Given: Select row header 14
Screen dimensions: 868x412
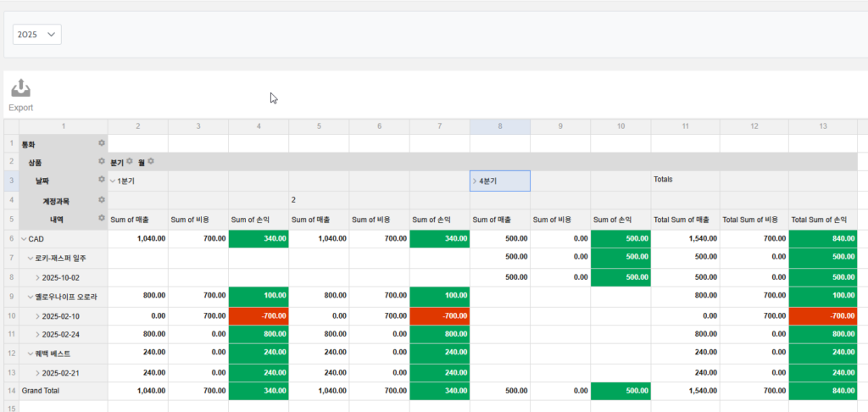Looking at the screenshot, I should pyautogui.click(x=12, y=391).
